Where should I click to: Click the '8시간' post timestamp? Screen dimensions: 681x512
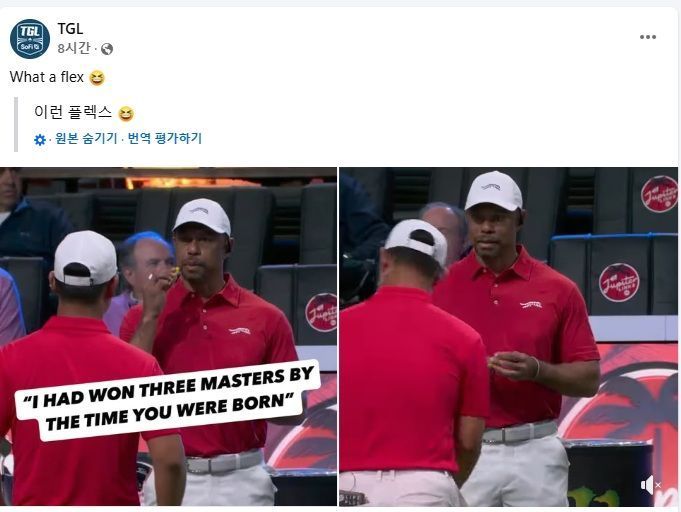tap(74, 48)
